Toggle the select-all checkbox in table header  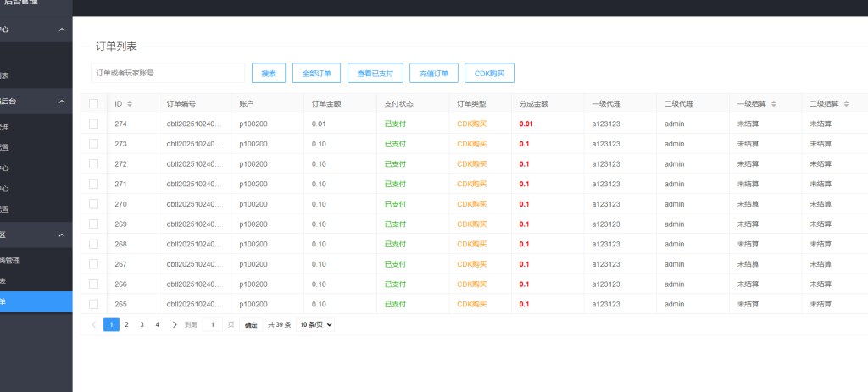pos(93,103)
